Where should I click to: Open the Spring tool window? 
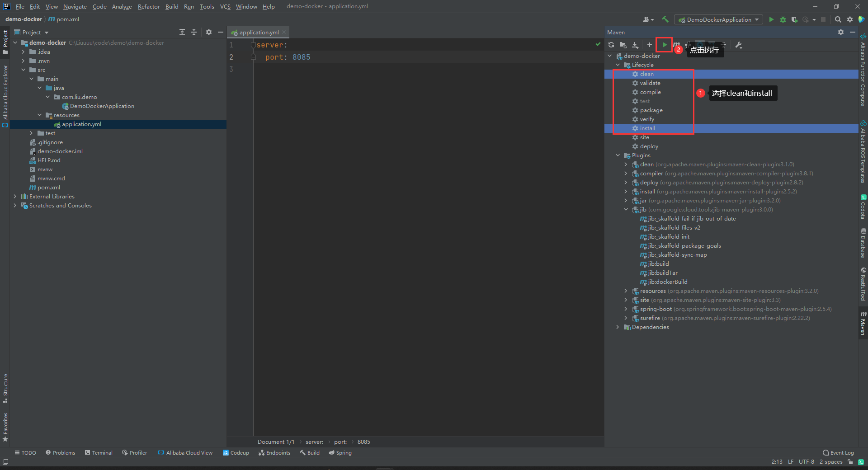click(x=340, y=452)
